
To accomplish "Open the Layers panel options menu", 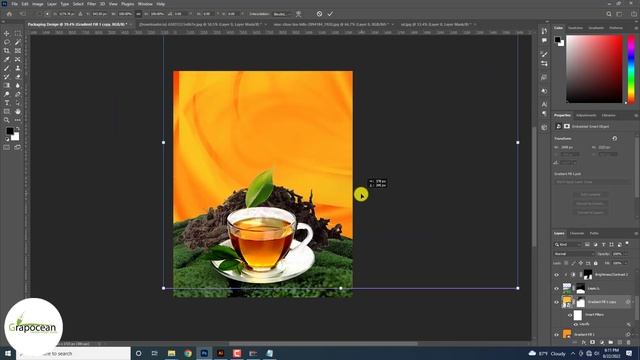I will [x=636, y=233].
